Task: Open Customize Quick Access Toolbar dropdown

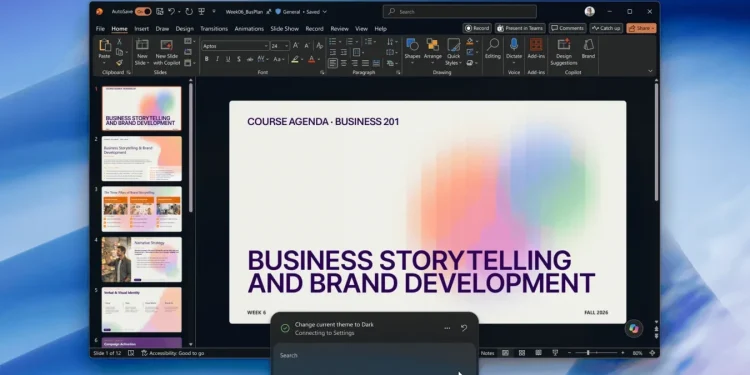Action: click(x=214, y=11)
